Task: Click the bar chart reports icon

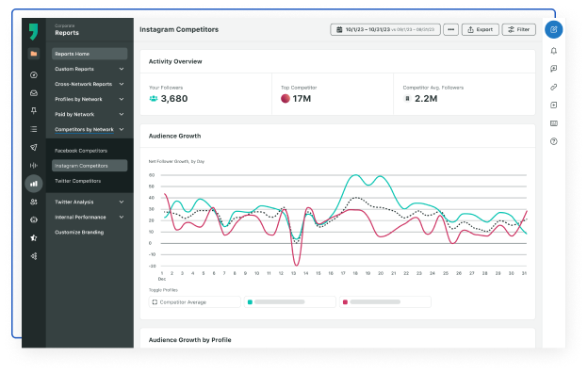Action: [34, 184]
